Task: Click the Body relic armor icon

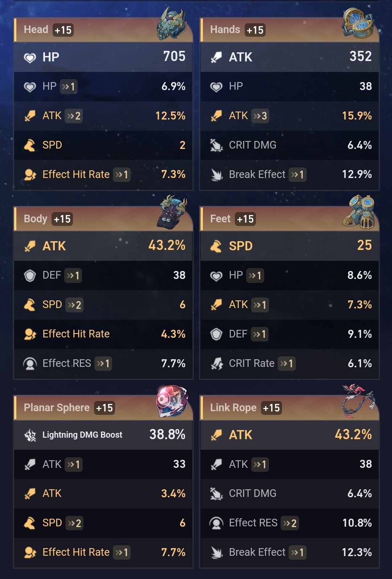Action: (172, 212)
